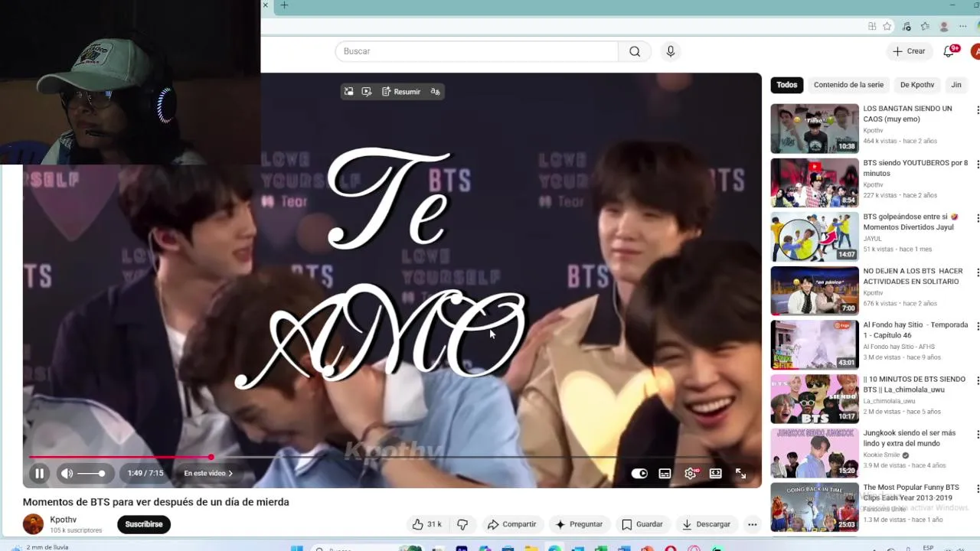
Task: Click 'Kookie Smile' channel name
Action: (881, 455)
